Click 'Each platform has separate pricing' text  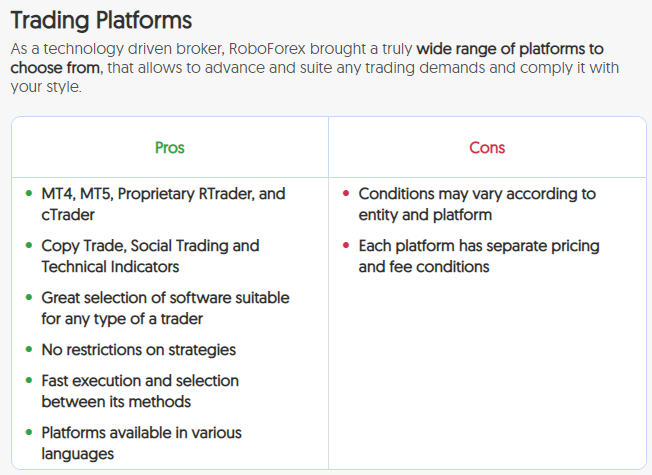(478, 256)
